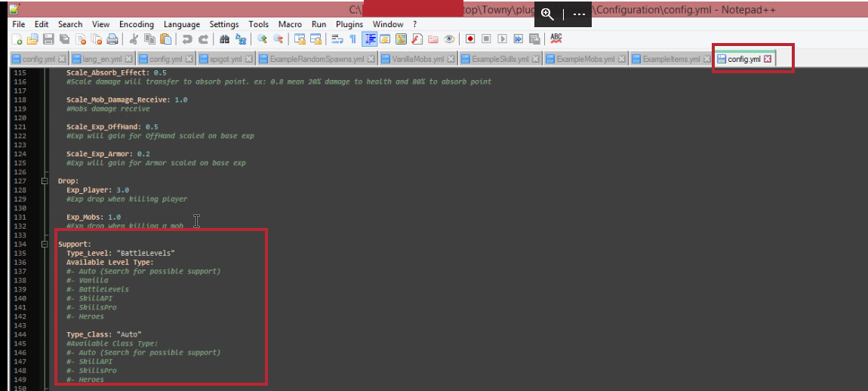Open the ? help menu
Image resolution: width=868 pixels, height=391 pixels.
(414, 24)
